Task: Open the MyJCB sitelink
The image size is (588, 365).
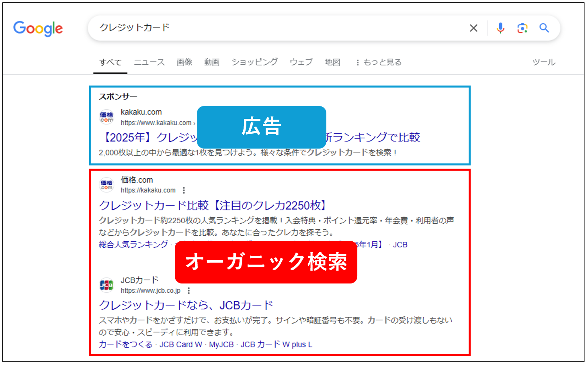Action: point(221,345)
